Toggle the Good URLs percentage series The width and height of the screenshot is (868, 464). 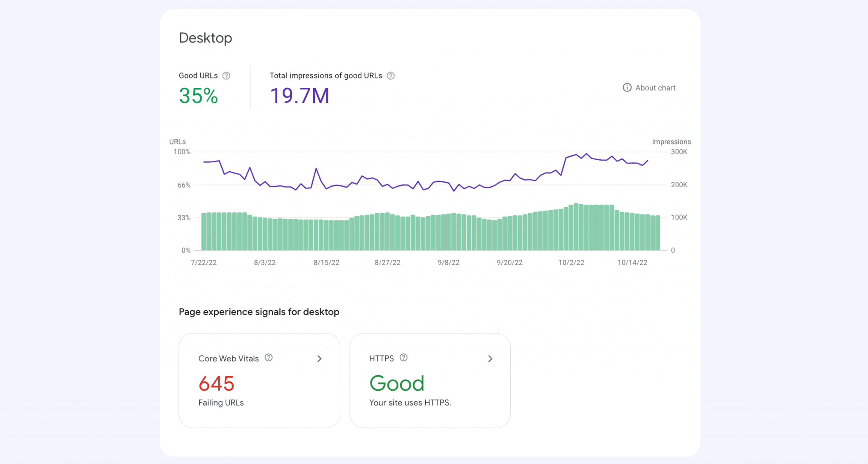pos(198,75)
